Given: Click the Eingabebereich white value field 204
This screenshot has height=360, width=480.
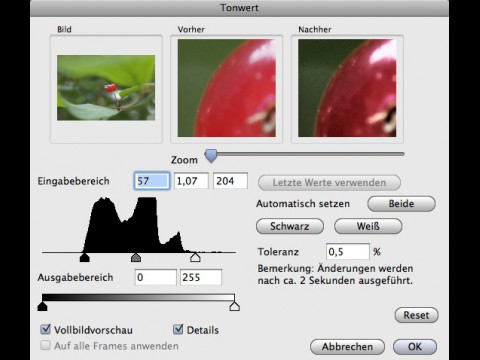Looking at the screenshot, I should point(230,181).
